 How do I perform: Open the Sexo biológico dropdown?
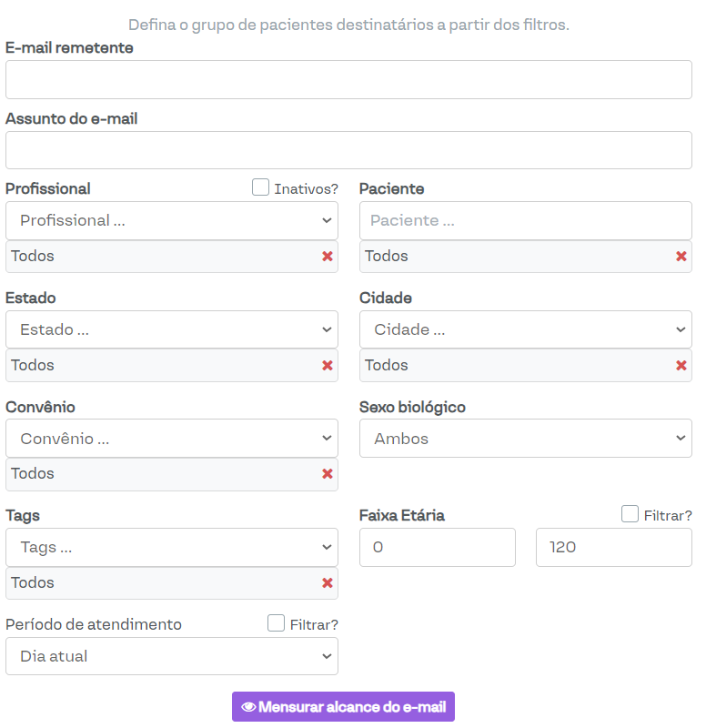[x=526, y=439]
